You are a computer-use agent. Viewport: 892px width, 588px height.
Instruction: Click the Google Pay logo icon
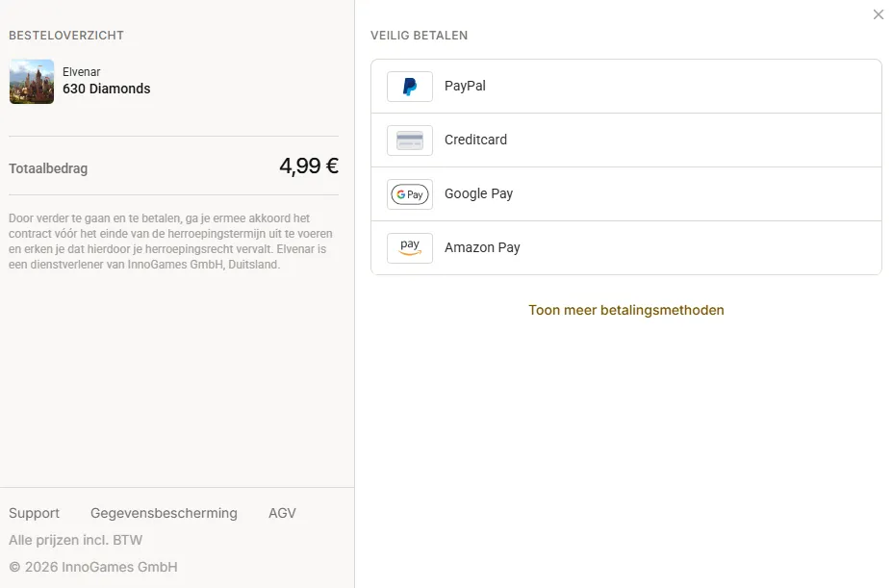(x=410, y=194)
